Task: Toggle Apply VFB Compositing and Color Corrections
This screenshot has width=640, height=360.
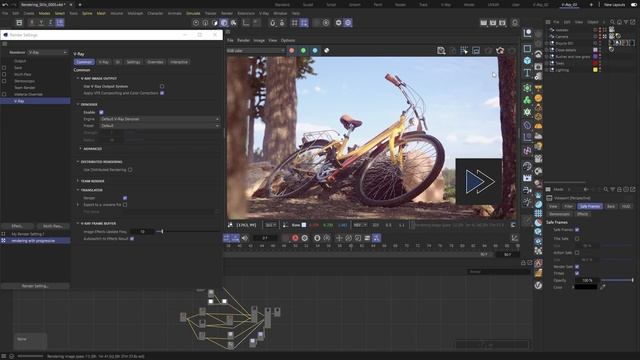Action: tap(162, 93)
